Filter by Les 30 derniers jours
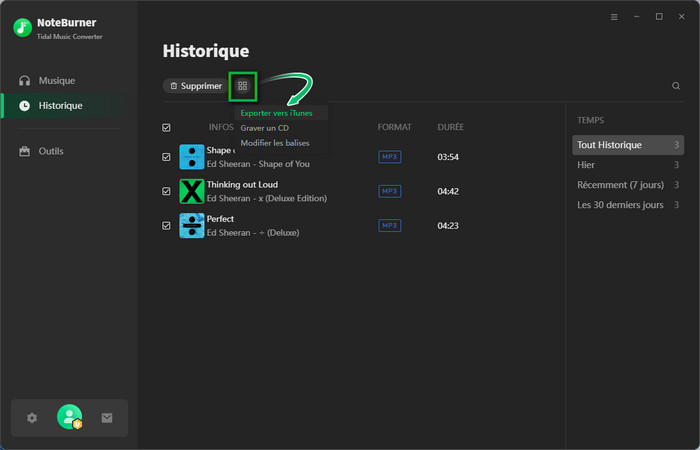The image size is (700, 450). coord(620,205)
